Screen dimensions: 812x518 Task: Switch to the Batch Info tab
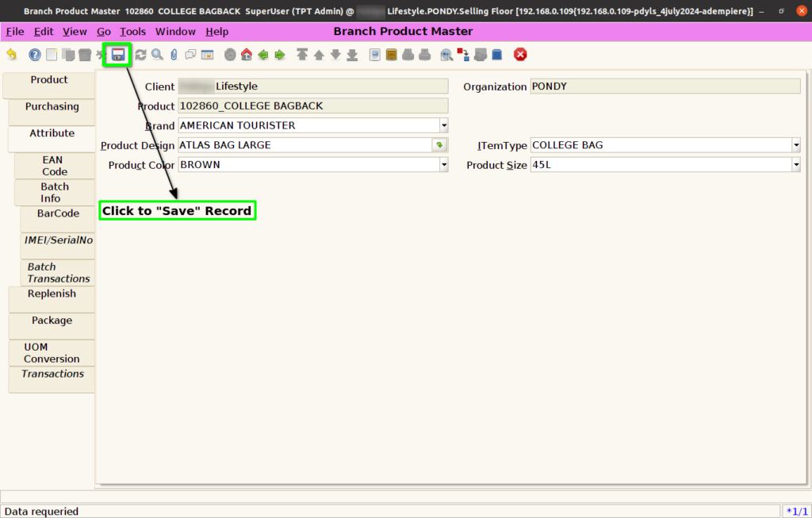pos(55,192)
